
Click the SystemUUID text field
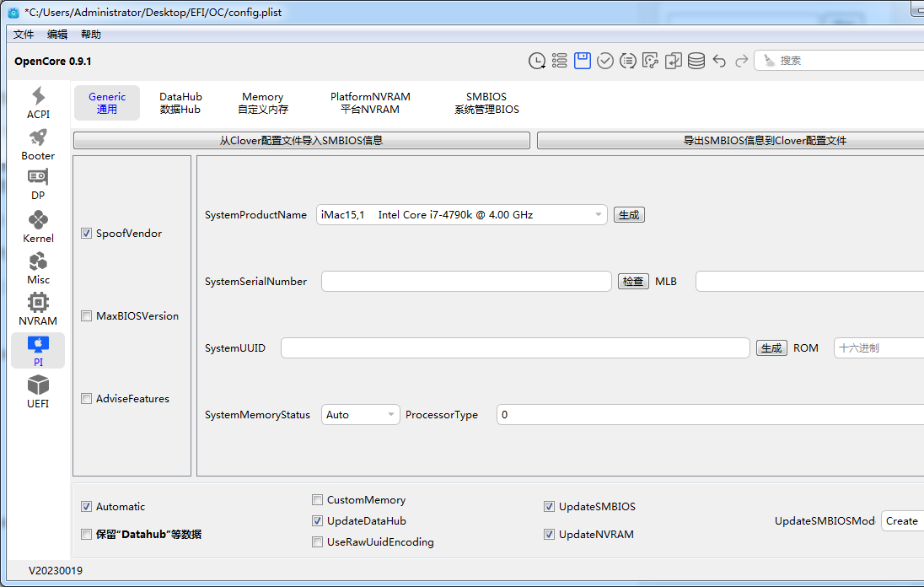point(514,348)
